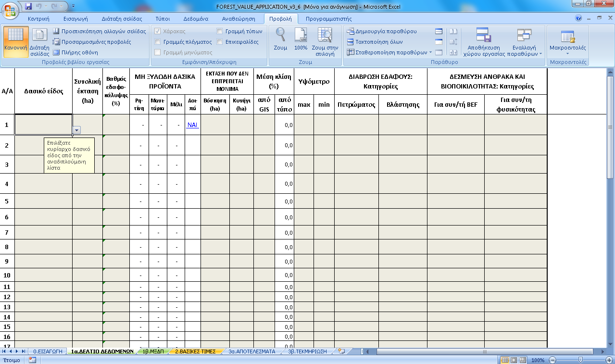Switch to 0.ΕΙΣΑΓΩΓΗ sheet tab
This screenshot has width=615, height=364.
point(48,351)
